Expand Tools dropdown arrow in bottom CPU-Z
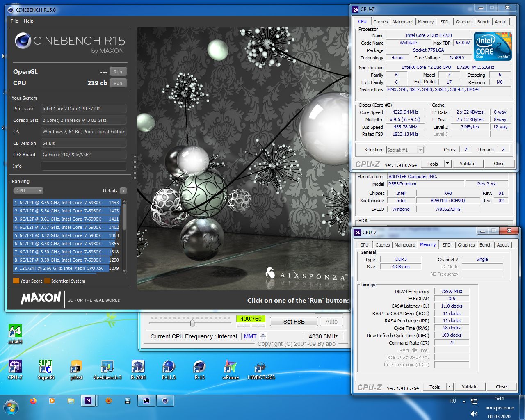 coord(450,387)
